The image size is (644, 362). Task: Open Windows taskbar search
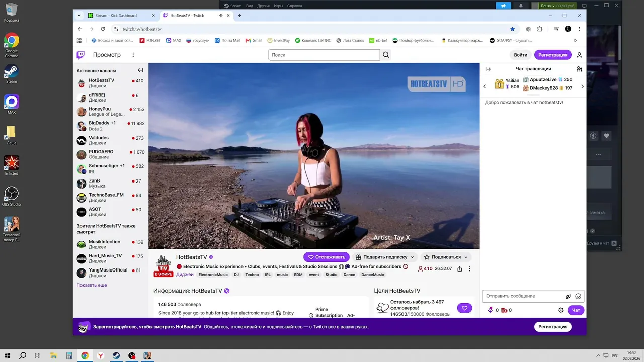click(23, 356)
